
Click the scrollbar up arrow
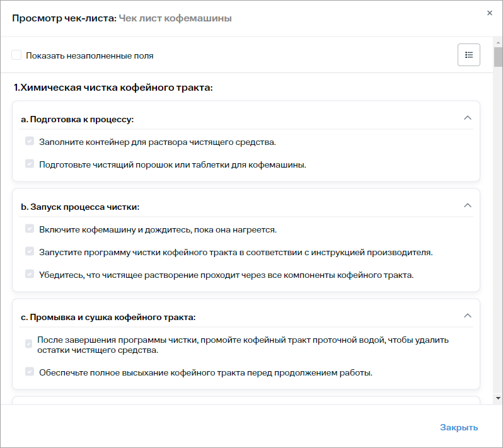pyautogui.click(x=498, y=42)
